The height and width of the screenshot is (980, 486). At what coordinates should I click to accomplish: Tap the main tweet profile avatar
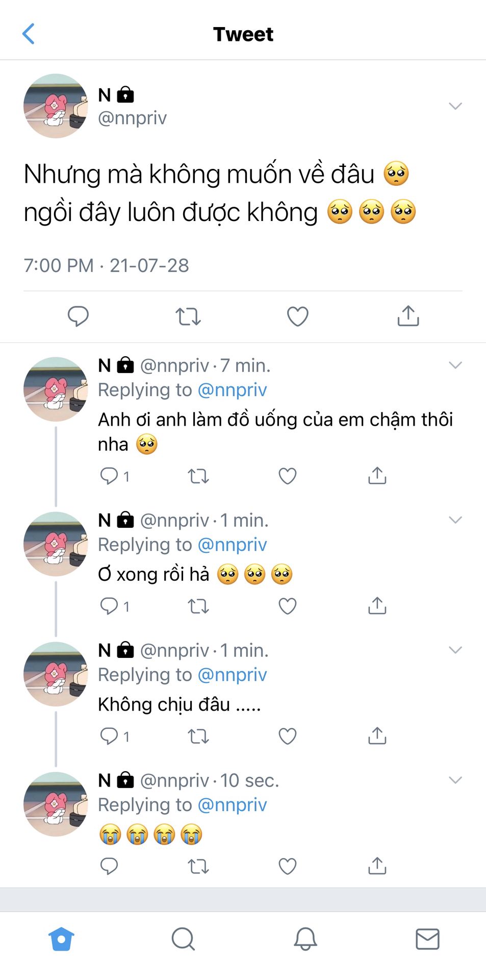(56, 106)
